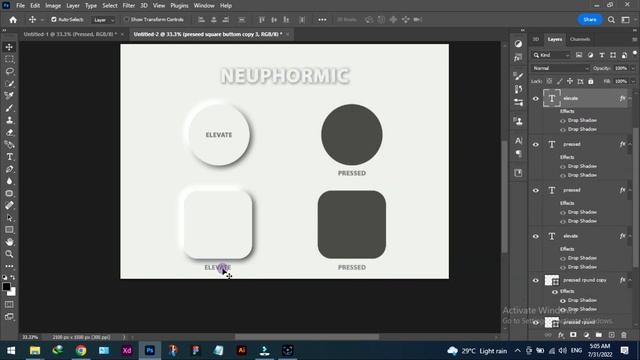Screen dimensions: 640x360
Task: Toggle lock position icon
Action: (x=570, y=82)
